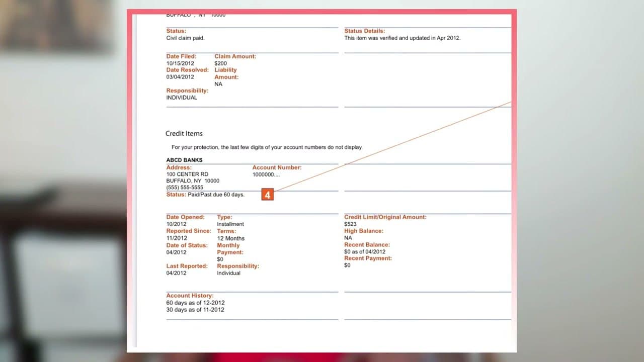Click the Installment account type

230,224
